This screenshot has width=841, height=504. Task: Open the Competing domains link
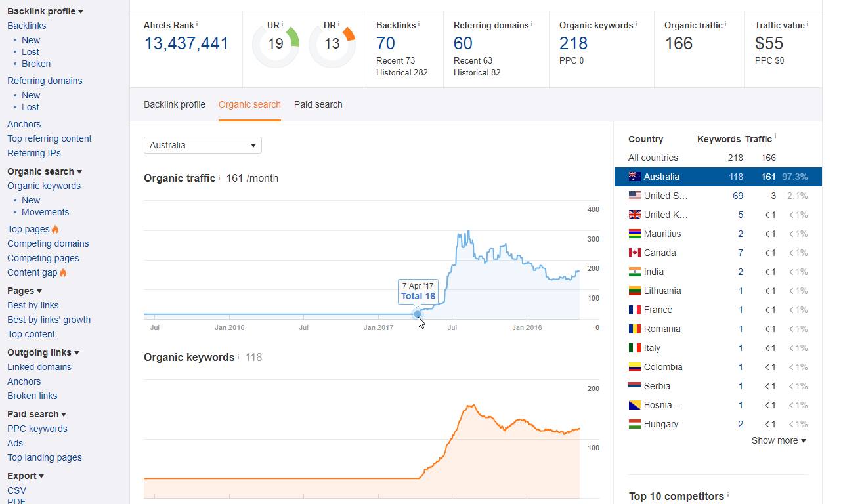click(48, 243)
